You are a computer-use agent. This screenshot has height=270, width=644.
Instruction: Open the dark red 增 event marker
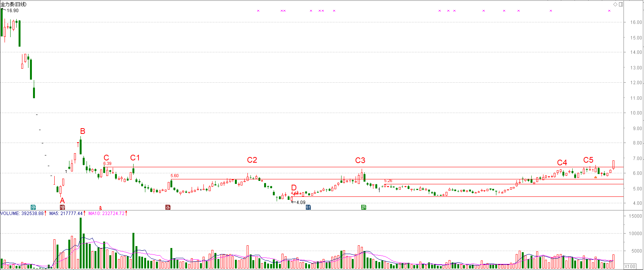[63, 207]
